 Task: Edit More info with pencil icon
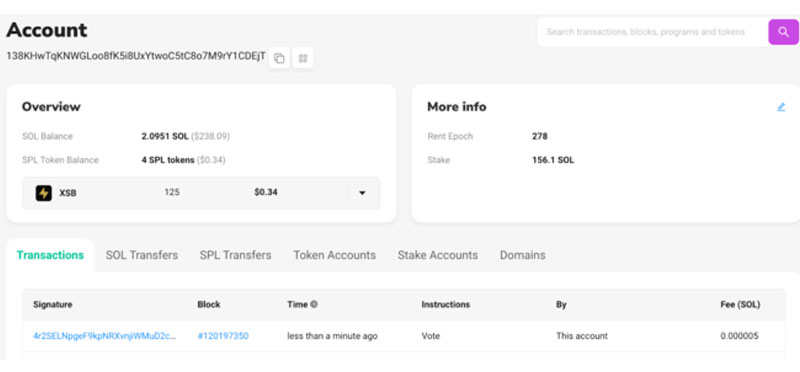[x=781, y=107]
